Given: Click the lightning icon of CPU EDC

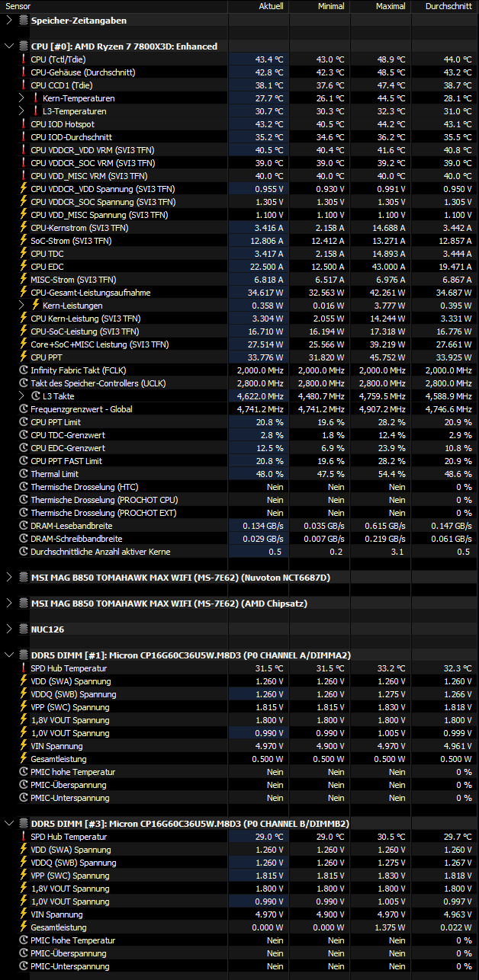Looking at the screenshot, I should click(23, 267).
